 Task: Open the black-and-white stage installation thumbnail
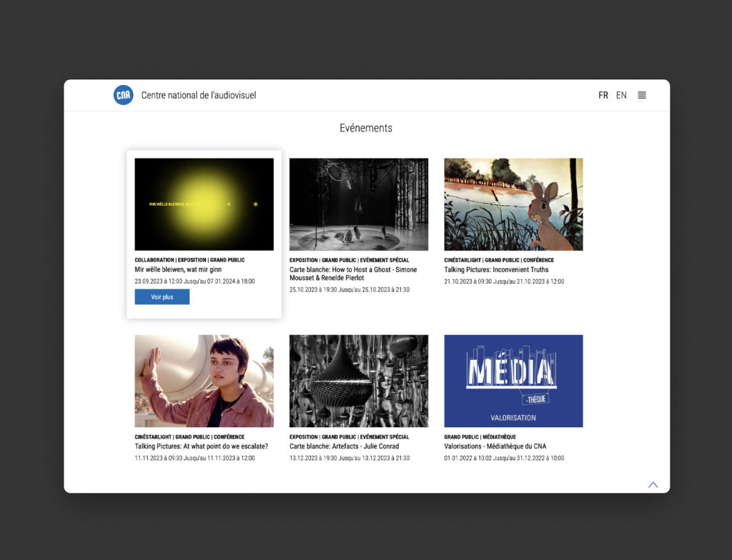click(x=358, y=204)
